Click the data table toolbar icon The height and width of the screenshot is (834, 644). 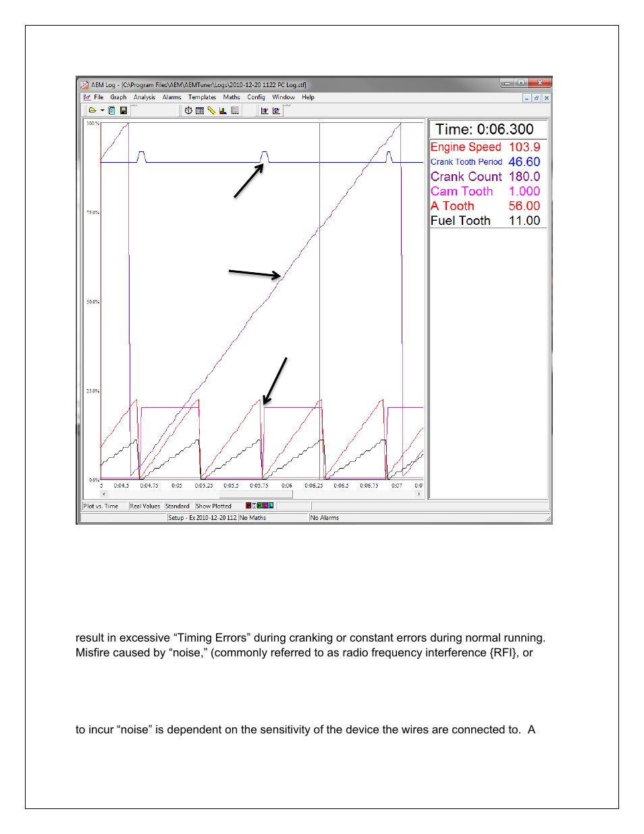coord(200,111)
